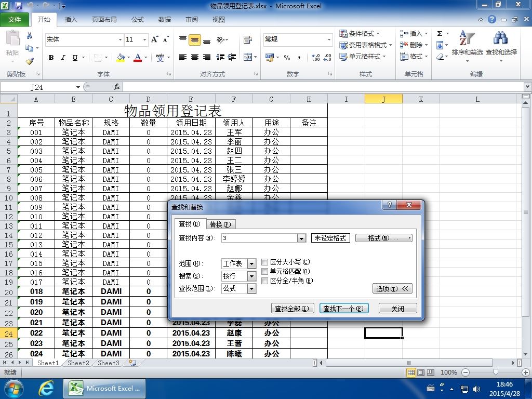
Task: Open the 范围 dropdown in dialog
Action: [x=251, y=263]
